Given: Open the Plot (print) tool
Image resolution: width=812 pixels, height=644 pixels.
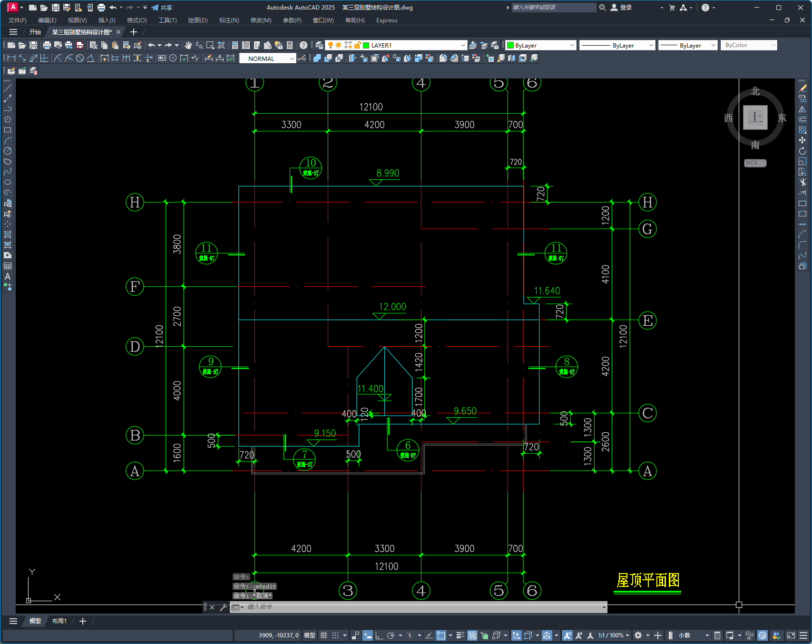Looking at the screenshot, I should pos(47,45).
